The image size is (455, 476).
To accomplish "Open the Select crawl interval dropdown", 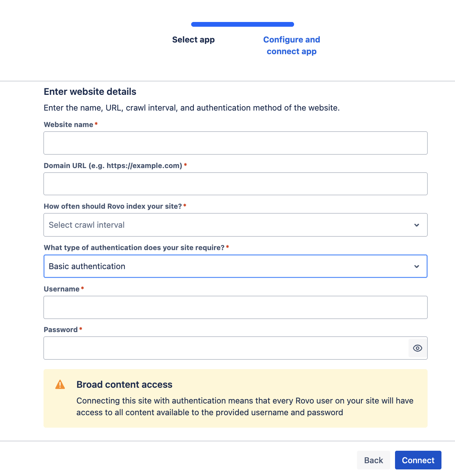I will (236, 225).
